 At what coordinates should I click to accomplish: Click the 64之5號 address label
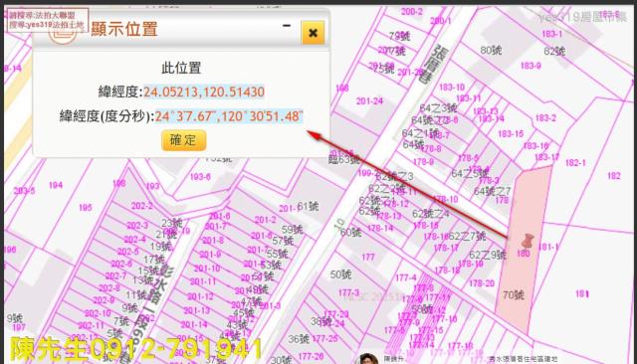click(x=470, y=174)
